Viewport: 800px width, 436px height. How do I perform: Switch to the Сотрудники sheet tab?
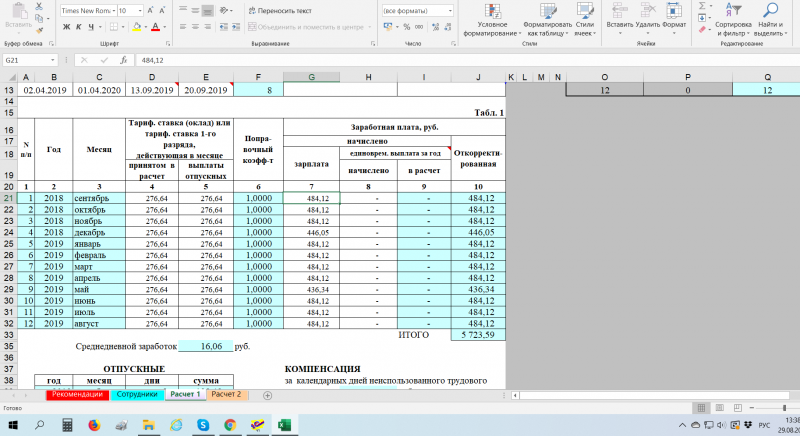(136, 395)
